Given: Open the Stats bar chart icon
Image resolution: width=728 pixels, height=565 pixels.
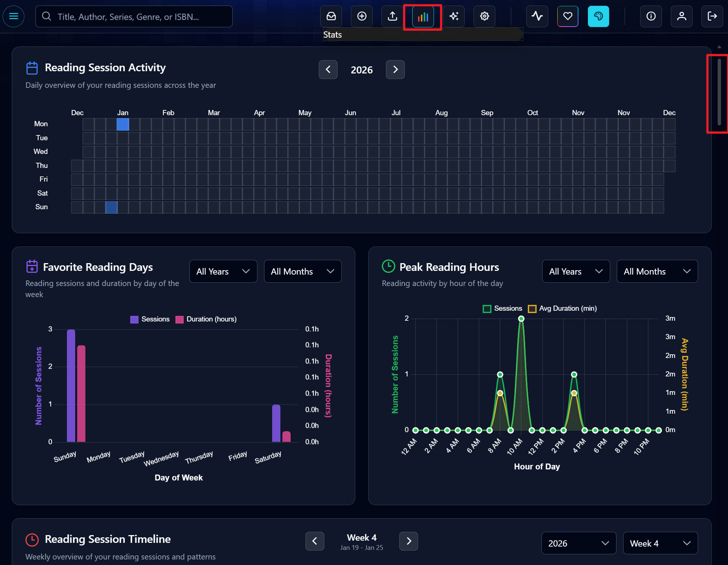Looking at the screenshot, I should point(423,17).
